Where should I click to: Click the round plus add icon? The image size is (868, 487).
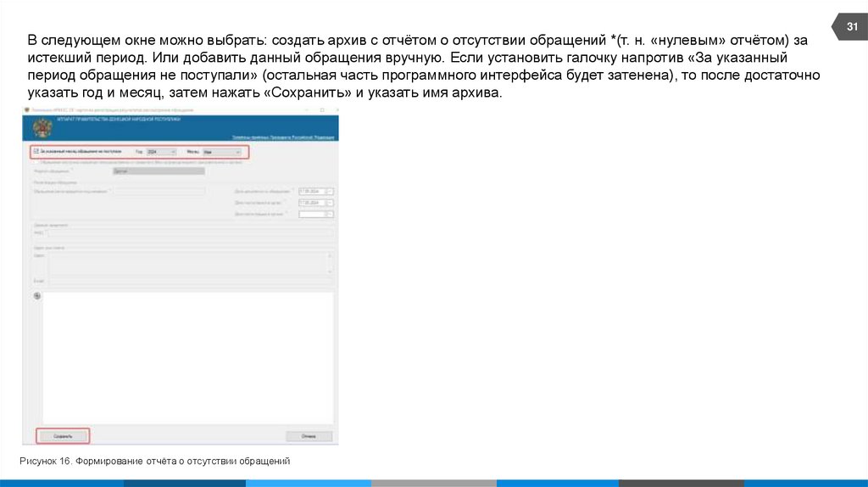point(37,296)
